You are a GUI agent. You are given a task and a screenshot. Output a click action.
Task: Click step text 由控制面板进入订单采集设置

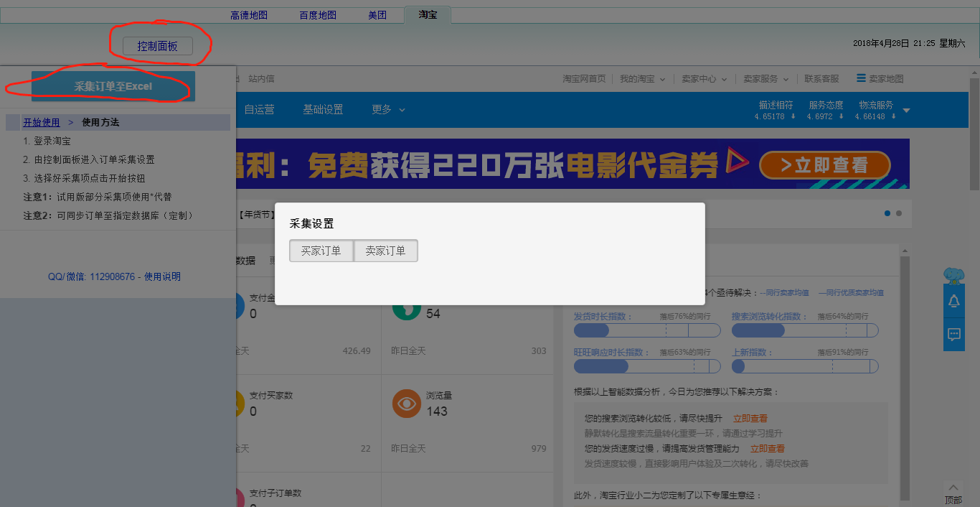pyautogui.click(x=94, y=160)
